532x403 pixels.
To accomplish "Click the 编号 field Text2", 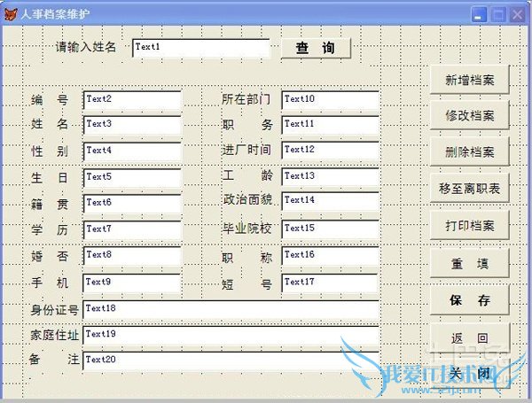I will click(132, 100).
